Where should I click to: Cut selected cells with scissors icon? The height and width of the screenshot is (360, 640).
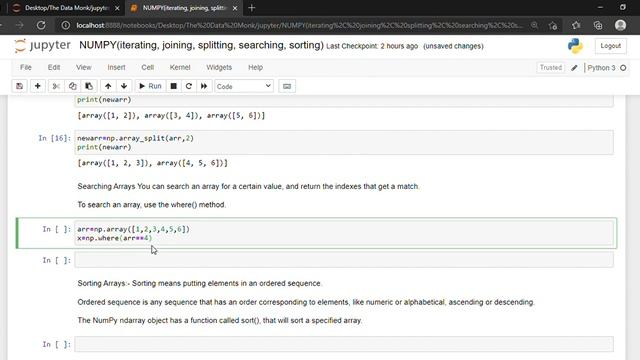pyautogui.click(x=56, y=86)
